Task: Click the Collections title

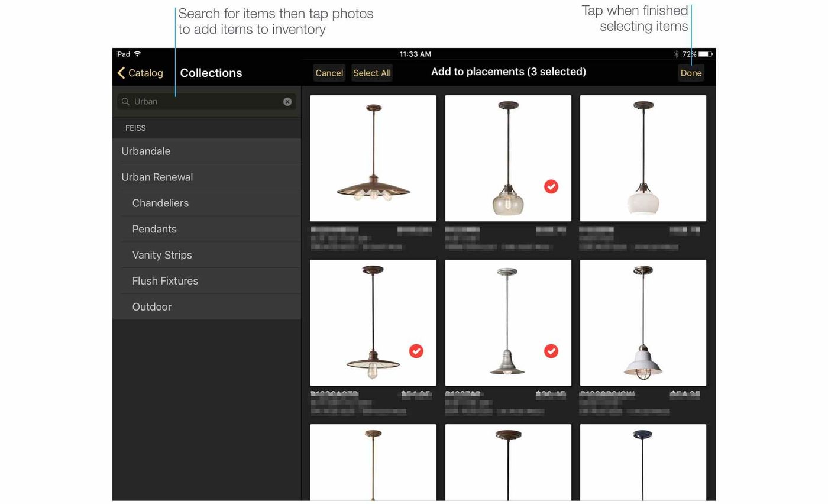Action: 211,73
